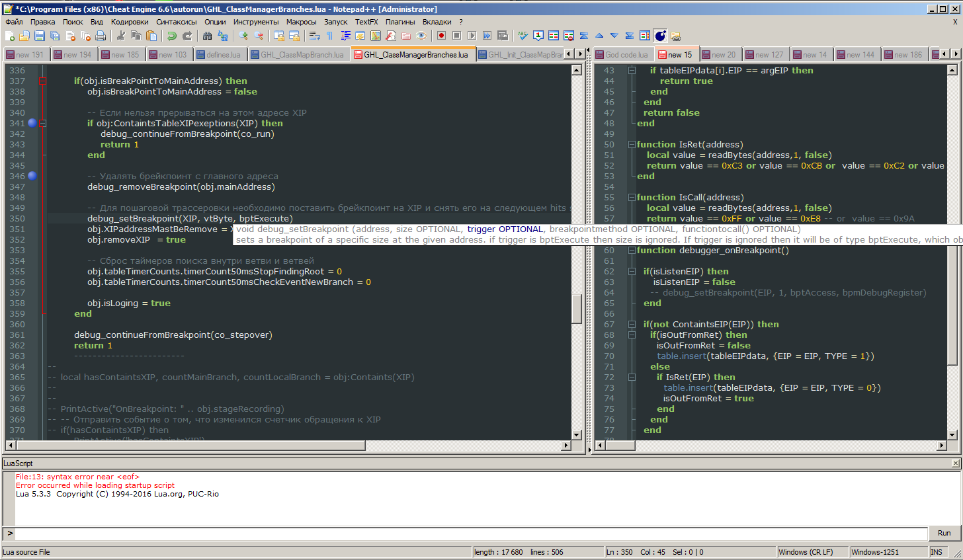The image size is (963, 560).
Task: Switch to the God code.lua tab
Action: pyautogui.click(x=622, y=54)
